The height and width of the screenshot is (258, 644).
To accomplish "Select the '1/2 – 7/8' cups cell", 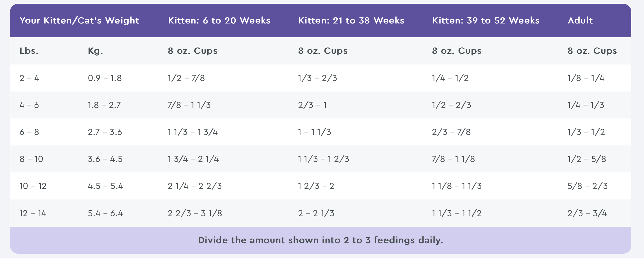I will 186,78.
